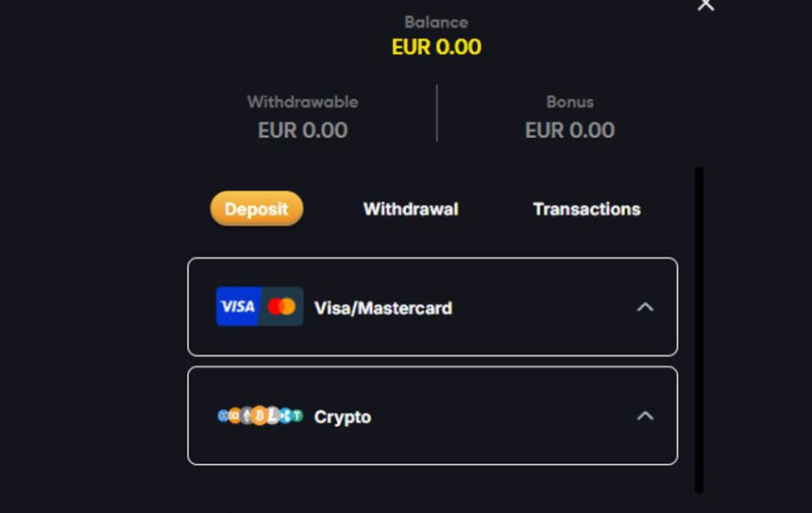
Task: Open the Transactions tab
Action: coord(586,209)
